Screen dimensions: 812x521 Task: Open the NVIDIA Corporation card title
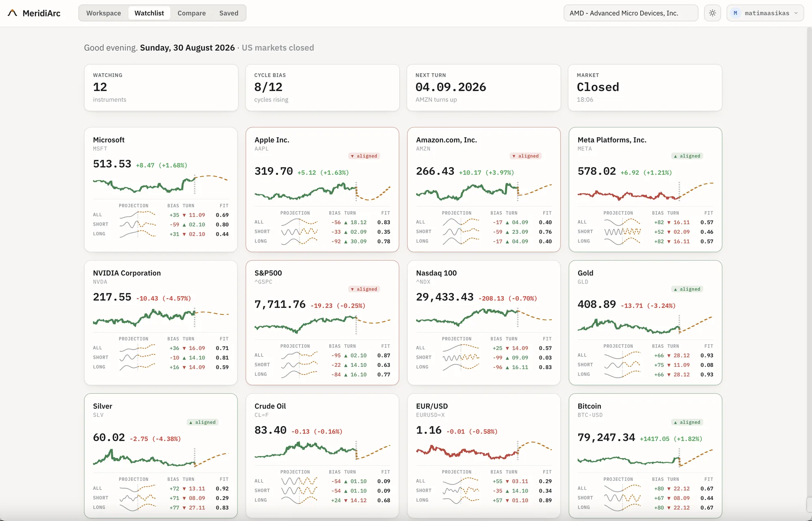point(127,273)
